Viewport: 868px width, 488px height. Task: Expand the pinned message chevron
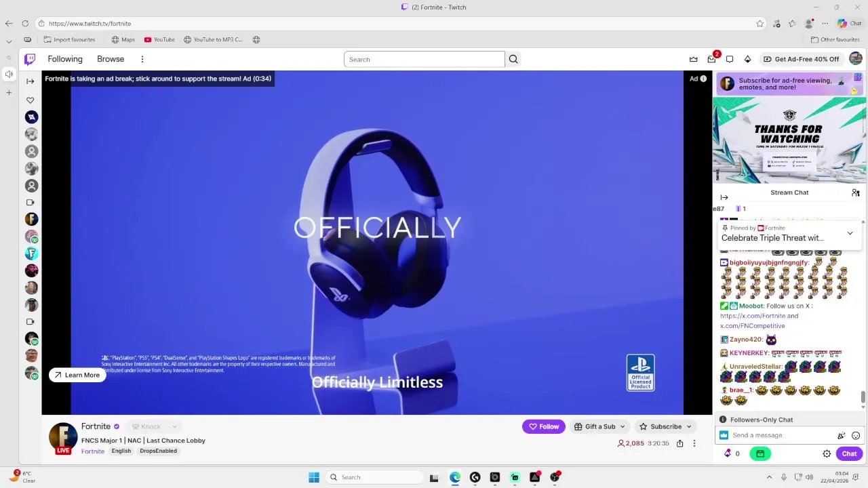[x=850, y=234]
